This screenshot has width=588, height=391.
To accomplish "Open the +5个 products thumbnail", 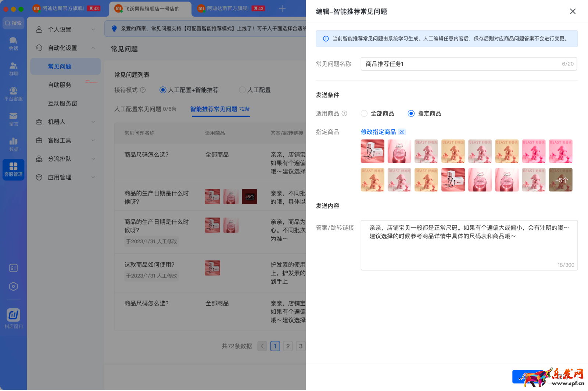I will point(560,180).
